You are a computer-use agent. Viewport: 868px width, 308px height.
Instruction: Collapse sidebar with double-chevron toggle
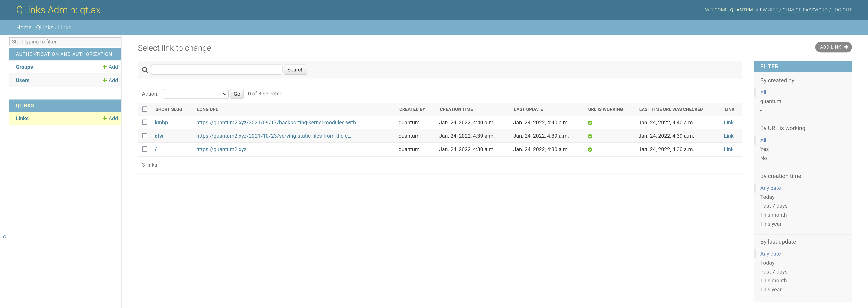point(4,237)
